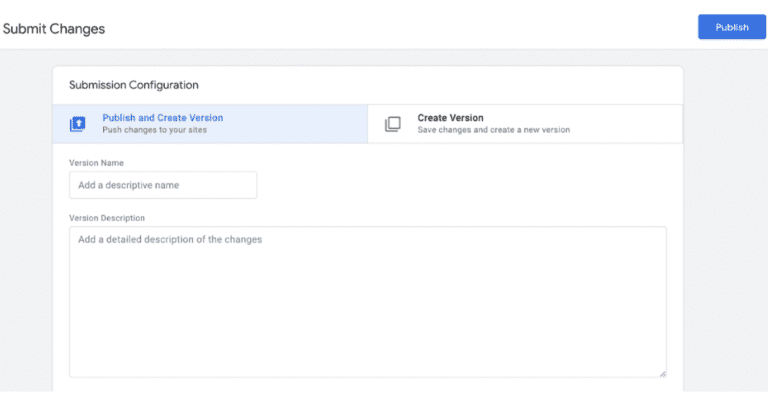
Task: Click the Submission Configuration heading
Action: 134,85
